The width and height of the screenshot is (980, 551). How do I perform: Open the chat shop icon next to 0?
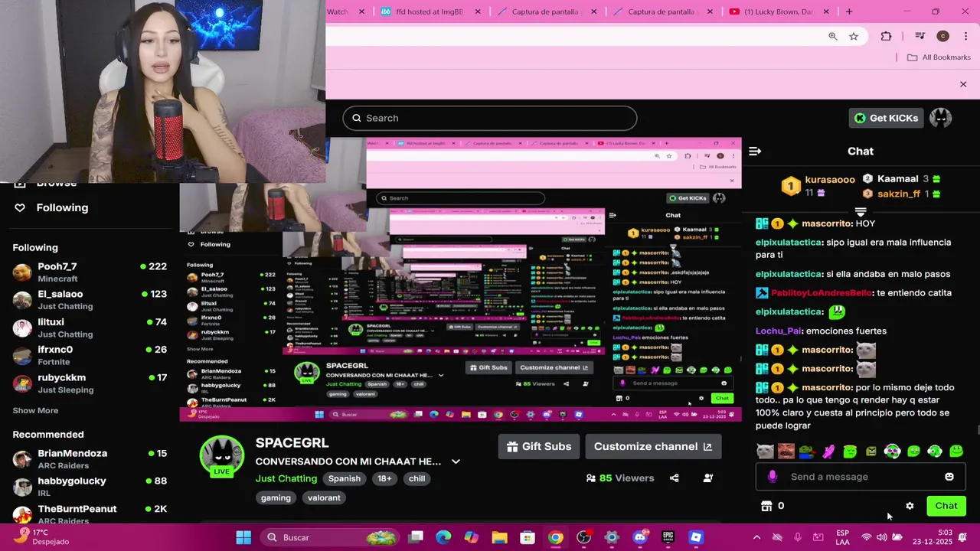tap(766, 506)
